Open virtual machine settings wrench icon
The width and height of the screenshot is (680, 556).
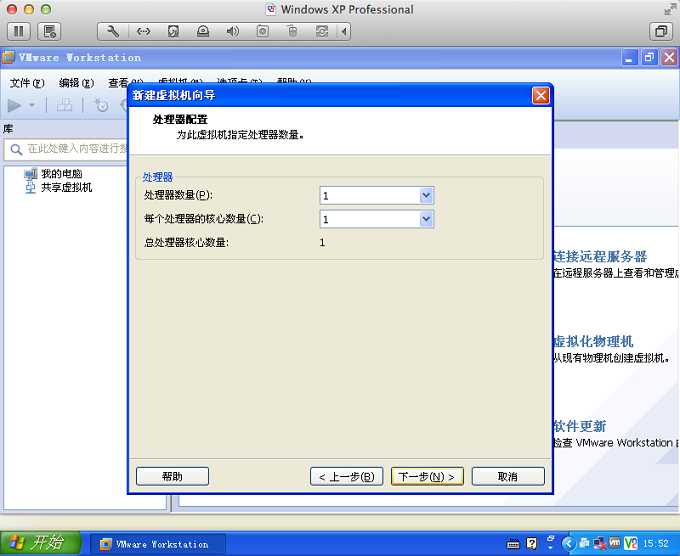[x=113, y=31]
